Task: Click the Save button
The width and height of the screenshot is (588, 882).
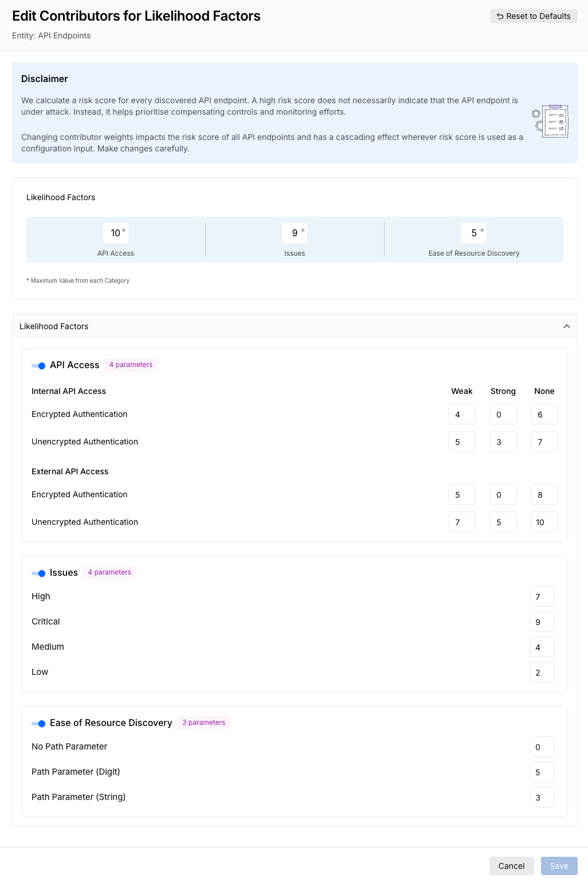Action: point(559,866)
